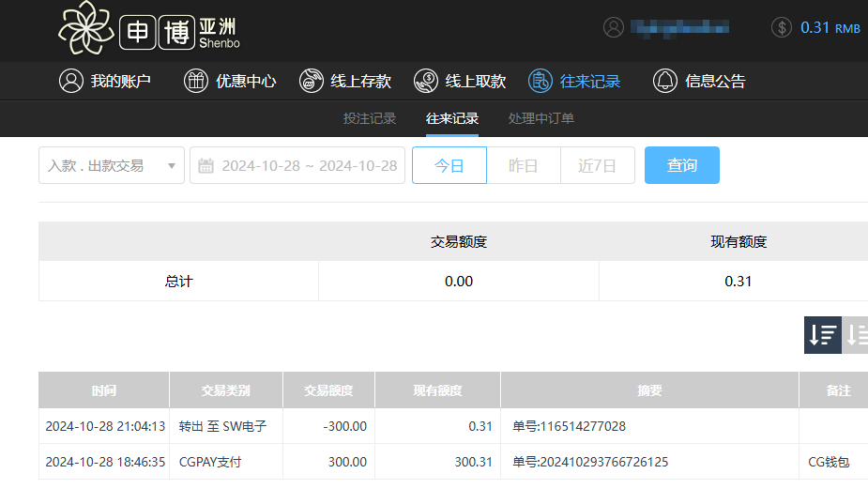Viewport: 868px width, 489px height.
Task: Click the user profile avatar icon
Action: click(614, 27)
